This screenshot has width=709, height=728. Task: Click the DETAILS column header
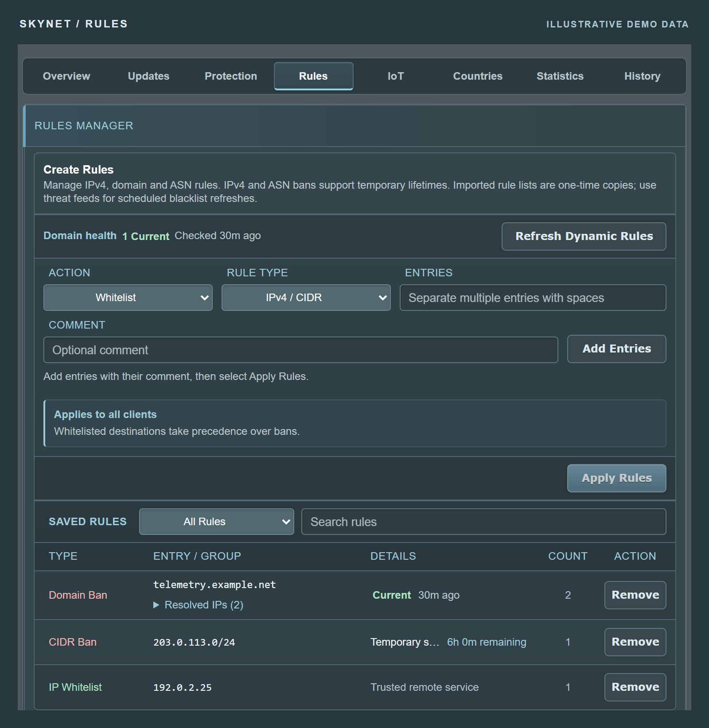393,556
